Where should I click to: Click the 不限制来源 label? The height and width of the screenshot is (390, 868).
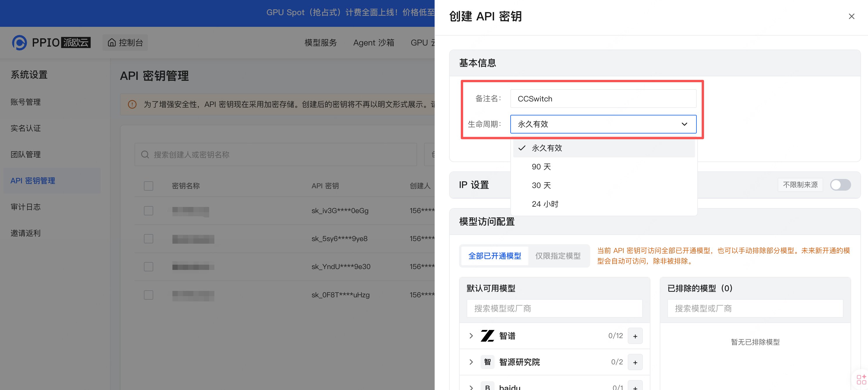click(x=800, y=185)
